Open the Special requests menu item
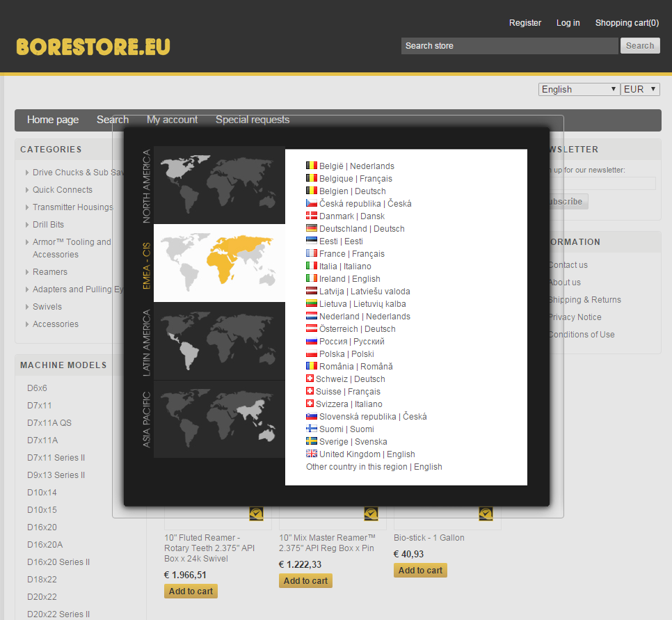Screen dimensions: 672x620 [x=253, y=120]
